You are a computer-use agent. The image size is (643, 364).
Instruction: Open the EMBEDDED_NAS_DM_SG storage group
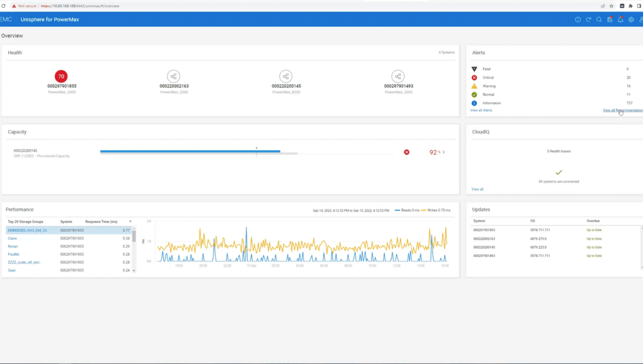click(x=27, y=231)
